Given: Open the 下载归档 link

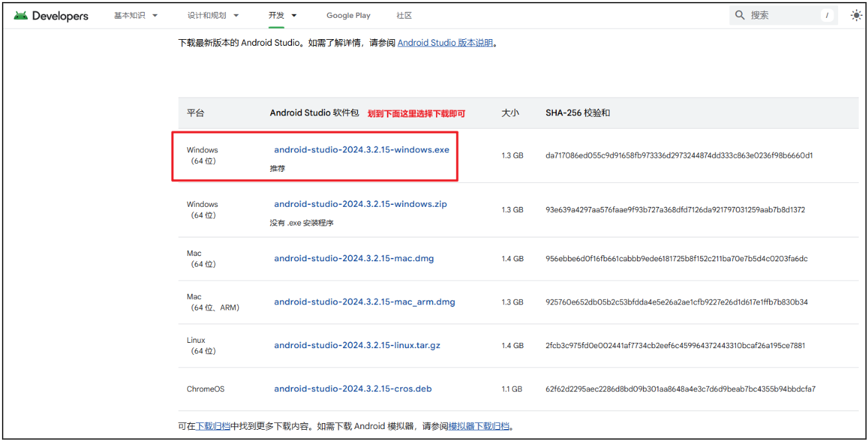Looking at the screenshot, I should (213, 426).
